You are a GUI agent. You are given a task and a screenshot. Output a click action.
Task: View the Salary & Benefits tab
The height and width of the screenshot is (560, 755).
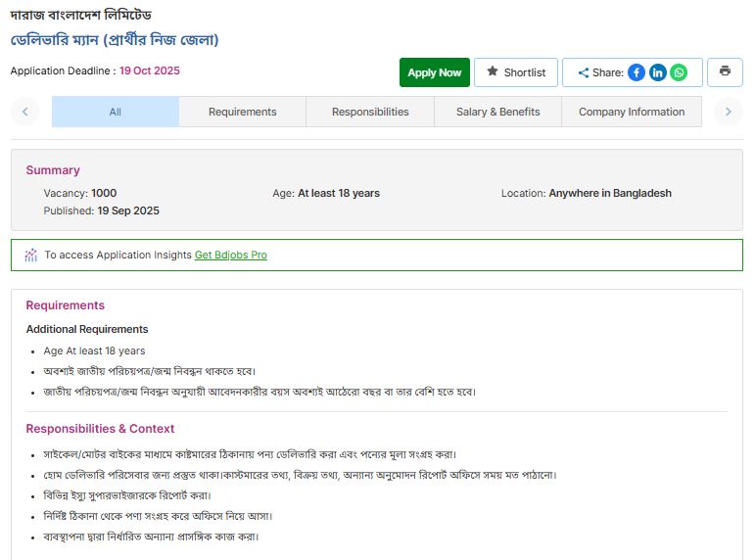point(497,112)
